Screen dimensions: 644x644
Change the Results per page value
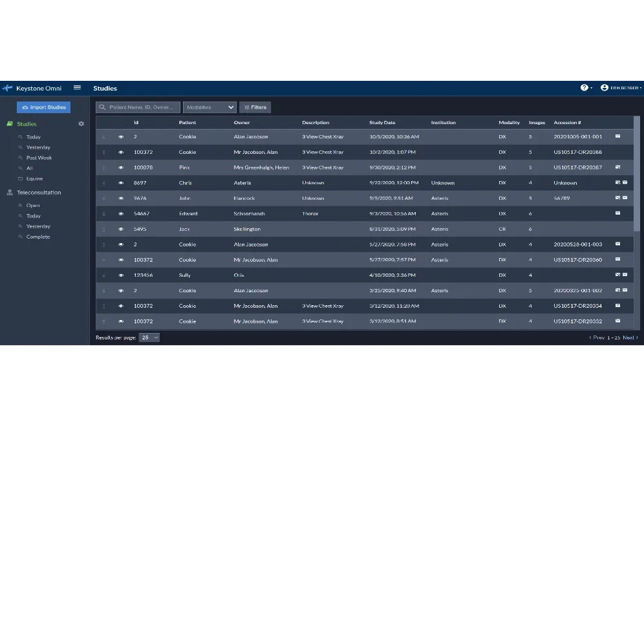pyautogui.click(x=149, y=337)
